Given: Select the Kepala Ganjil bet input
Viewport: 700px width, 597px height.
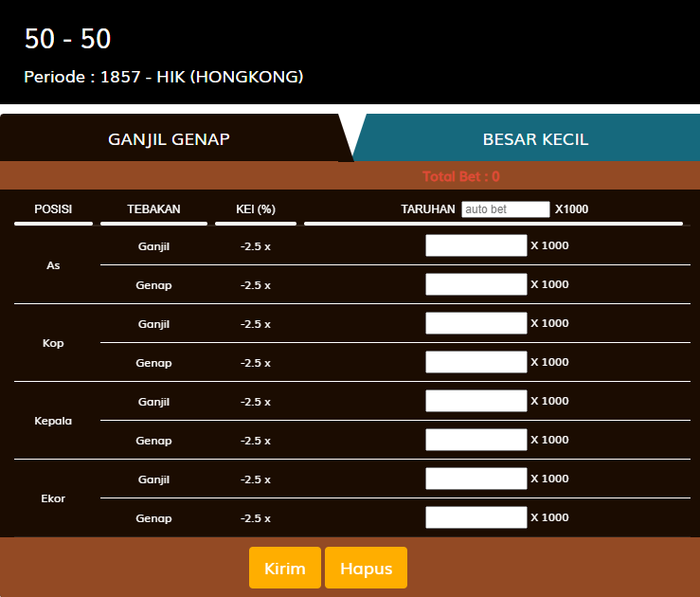Looking at the screenshot, I should click(476, 401).
